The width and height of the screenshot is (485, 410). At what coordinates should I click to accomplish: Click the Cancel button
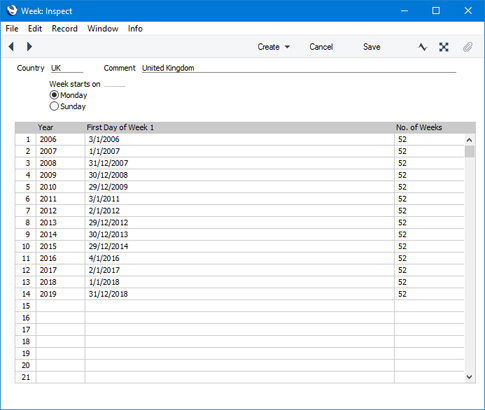click(x=321, y=47)
